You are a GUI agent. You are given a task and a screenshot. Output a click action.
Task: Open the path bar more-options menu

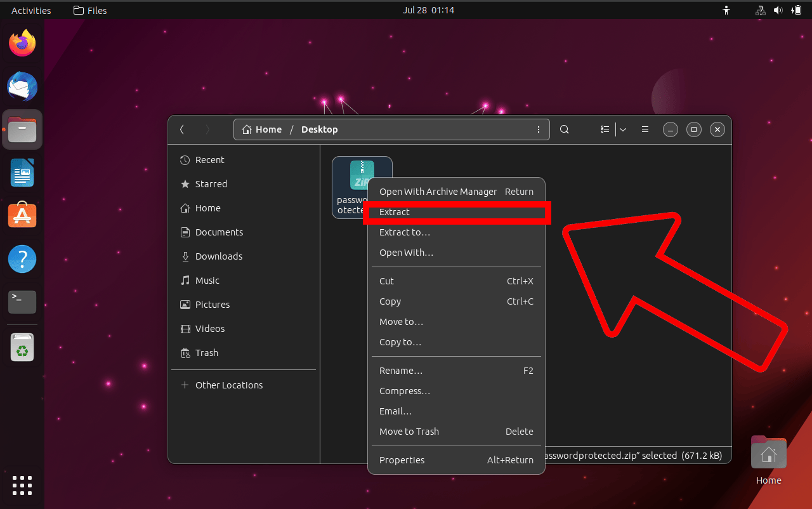pyautogui.click(x=538, y=129)
